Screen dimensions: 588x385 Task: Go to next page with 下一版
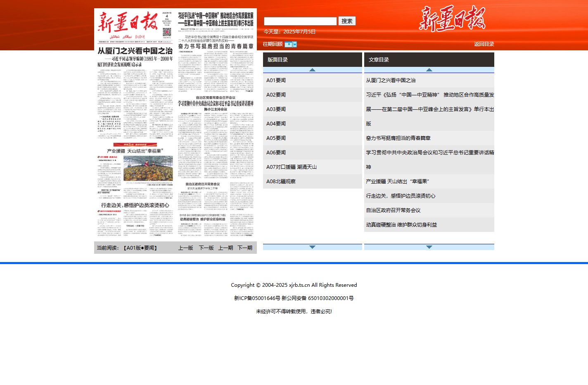coord(206,248)
